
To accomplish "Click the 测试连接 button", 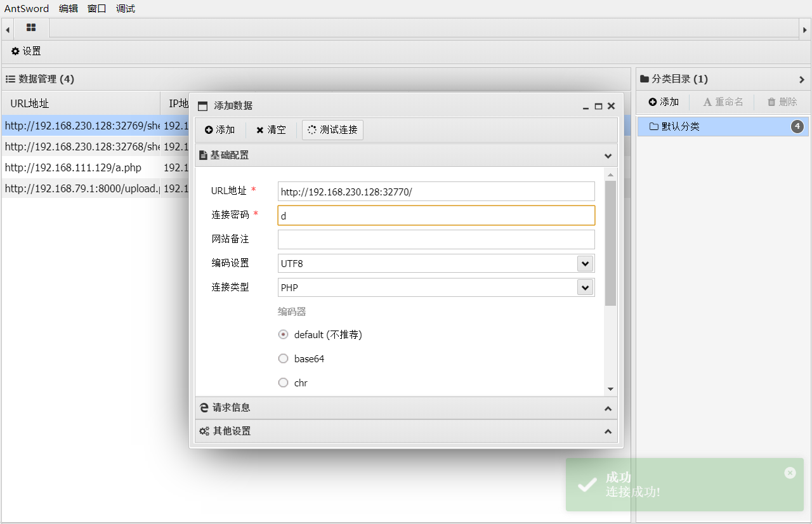I will coord(332,130).
